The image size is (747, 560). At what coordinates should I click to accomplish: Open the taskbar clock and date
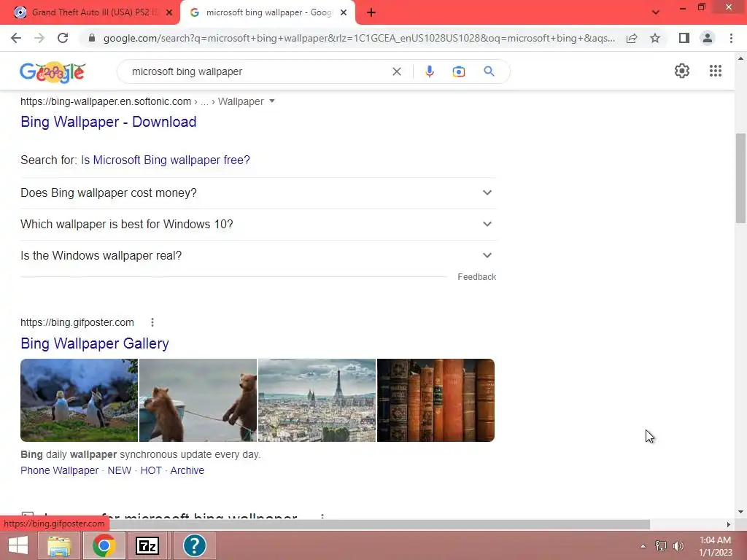(x=715, y=546)
